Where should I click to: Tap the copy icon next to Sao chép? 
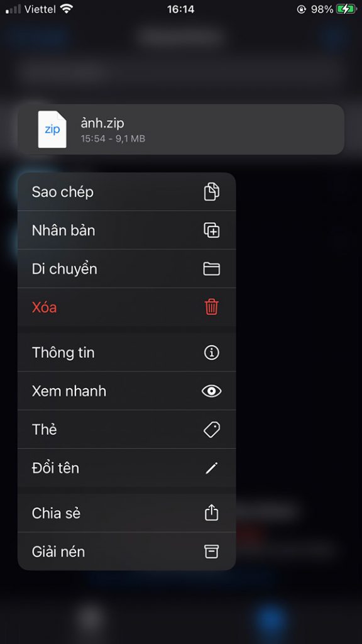212,192
